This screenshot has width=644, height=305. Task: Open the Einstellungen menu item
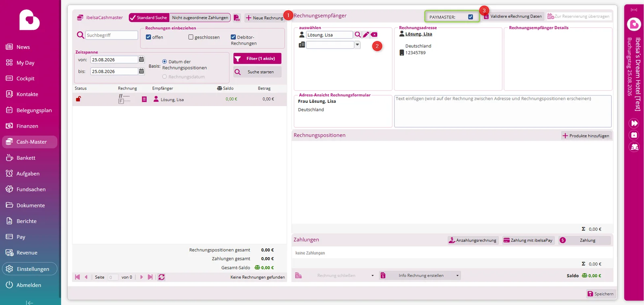click(29, 269)
